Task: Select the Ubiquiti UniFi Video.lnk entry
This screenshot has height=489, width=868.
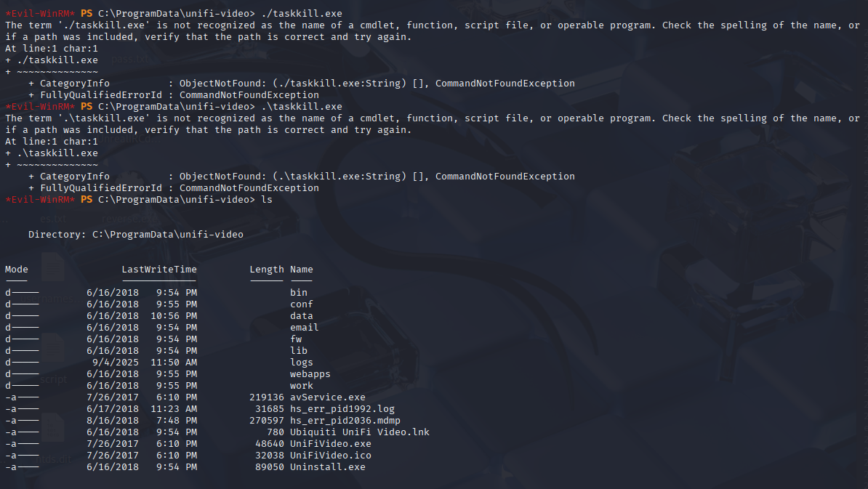Action: (359, 432)
